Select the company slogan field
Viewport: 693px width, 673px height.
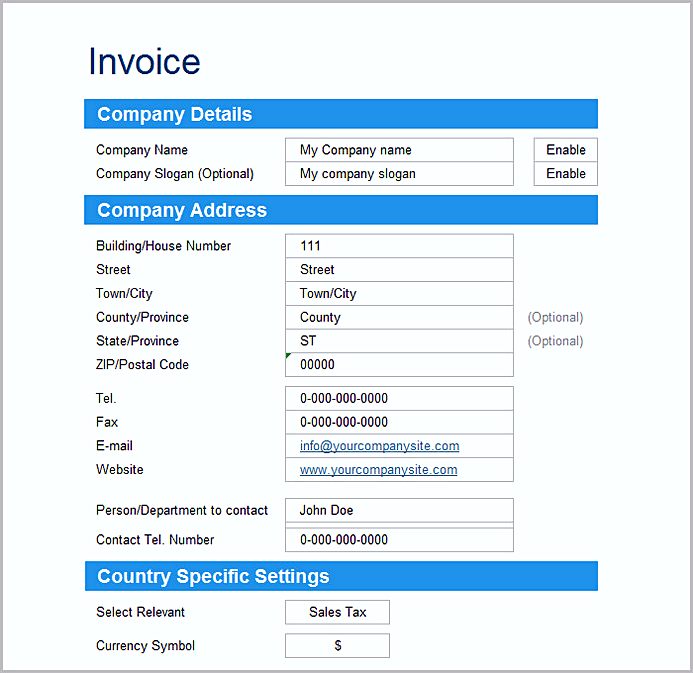399,174
